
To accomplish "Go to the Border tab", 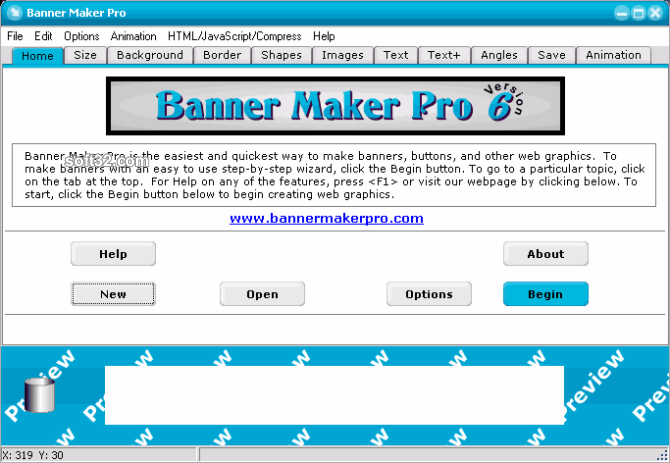I will (222, 55).
